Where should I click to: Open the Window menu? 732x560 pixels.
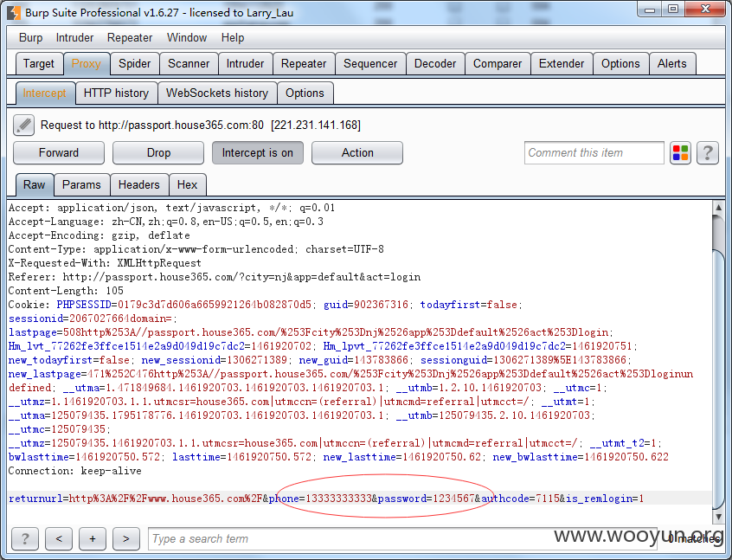tap(187, 38)
